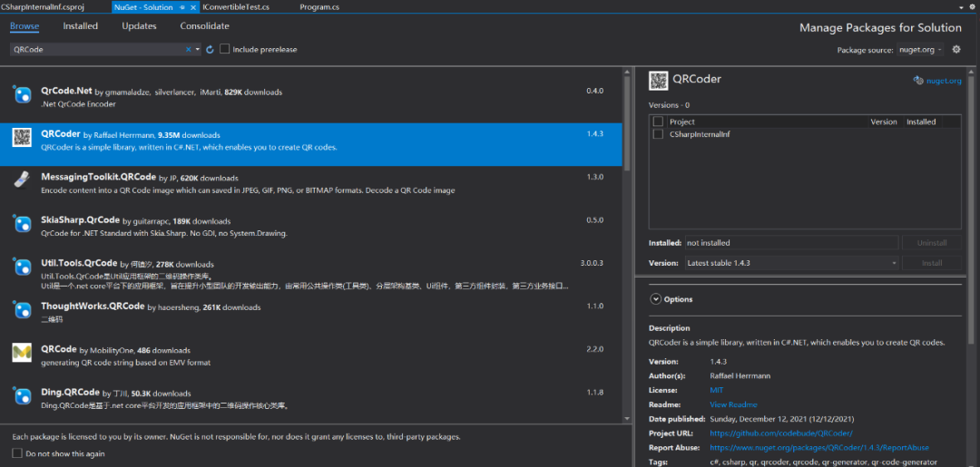Click version 3.0.0.3 of Util.Tools.QrCode
This screenshot has height=467, width=980.
coord(592,264)
